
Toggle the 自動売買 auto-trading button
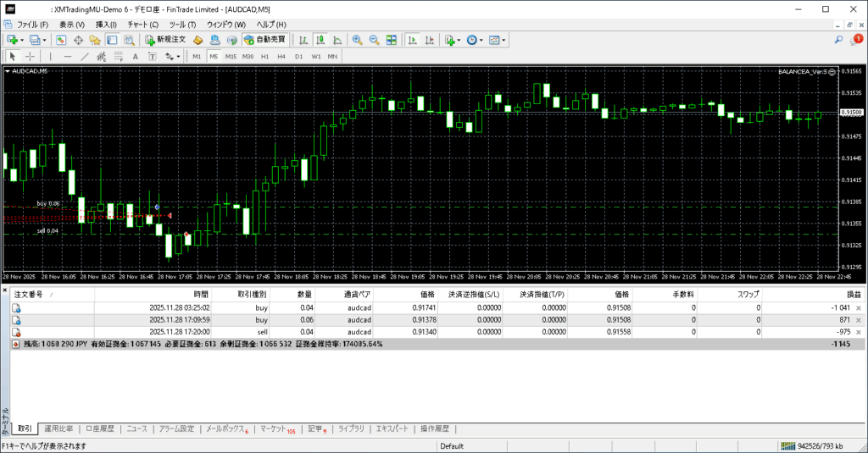pyautogui.click(x=265, y=40)
